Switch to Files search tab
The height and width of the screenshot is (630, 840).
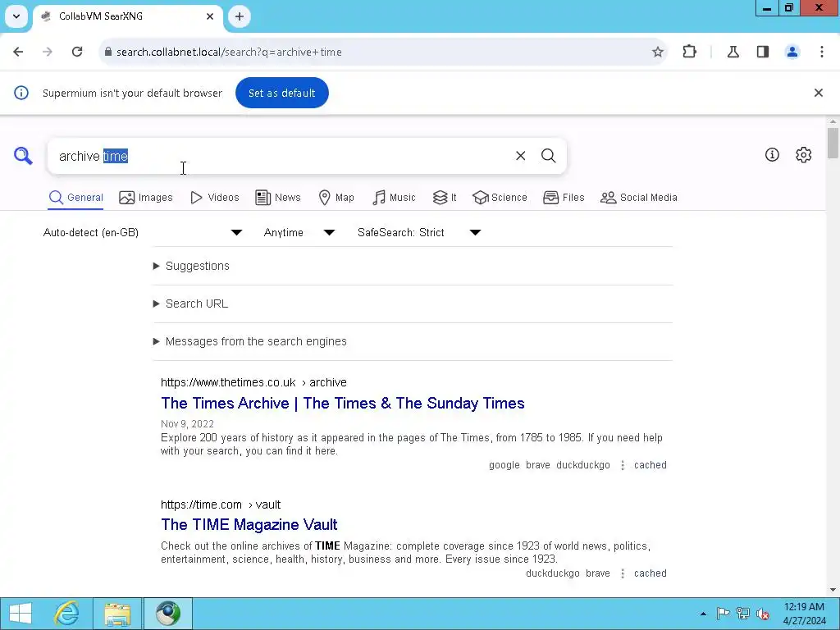pos(564,198)
